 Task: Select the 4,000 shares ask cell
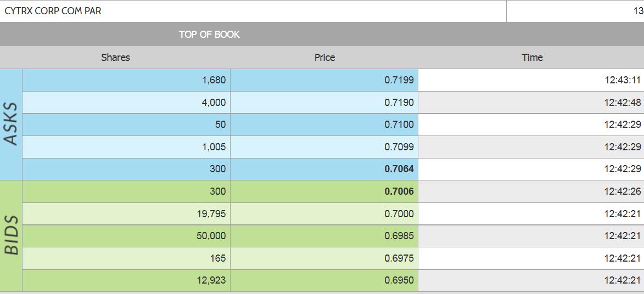[x=214, y=103]
